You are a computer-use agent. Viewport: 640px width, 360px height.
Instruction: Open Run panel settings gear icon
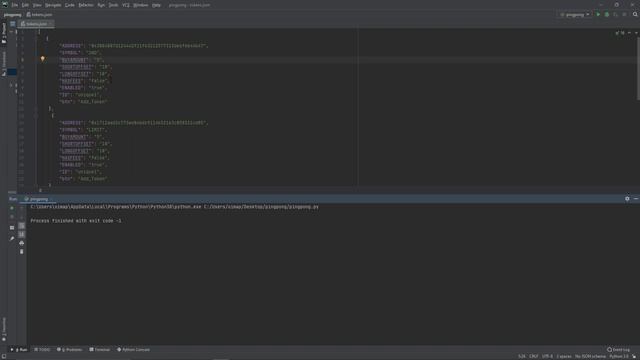627,199
